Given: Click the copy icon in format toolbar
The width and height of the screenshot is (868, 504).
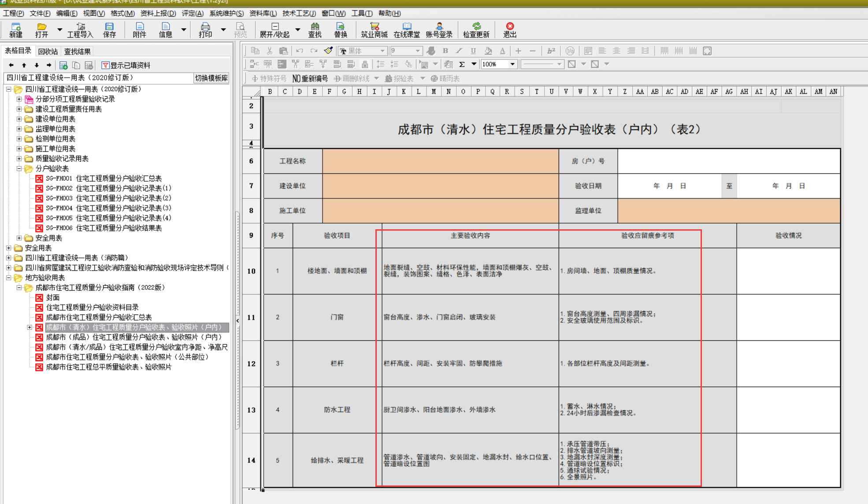Looking at the screenshot, I should [x=255, y=51].
